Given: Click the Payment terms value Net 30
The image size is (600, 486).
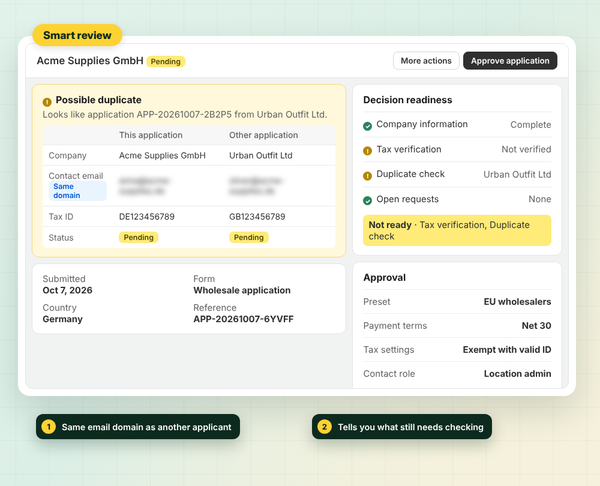Looking at the screenshot, I should (x=536, y=326).
